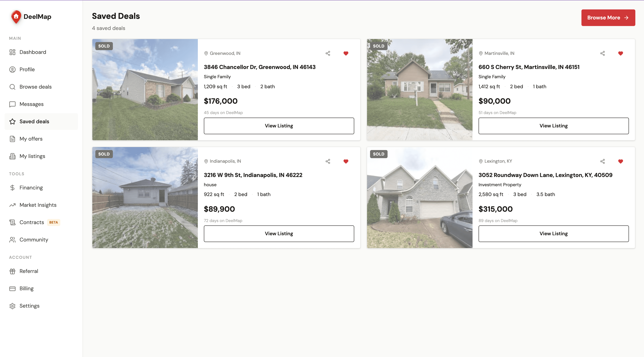Click the Indianapolis house photo thumbnail
The height and width of the screenshot is (357, 644).
[x=145, y=198]
